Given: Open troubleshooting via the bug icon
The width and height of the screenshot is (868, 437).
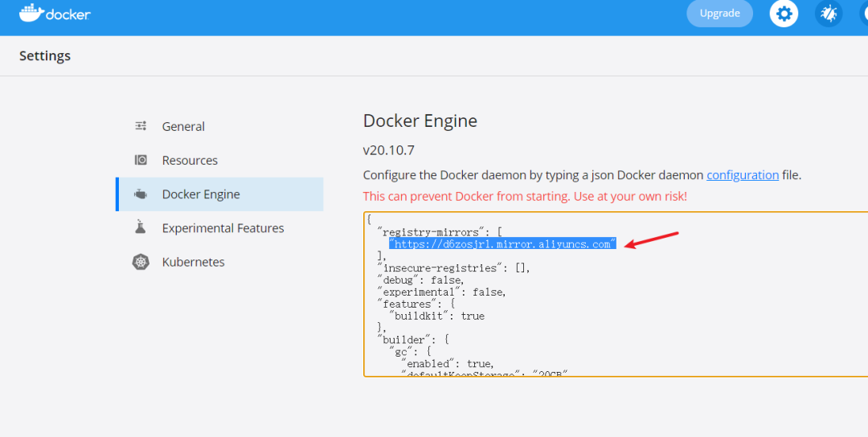Looking at the screenshot, I should click(x=829, y=14).
